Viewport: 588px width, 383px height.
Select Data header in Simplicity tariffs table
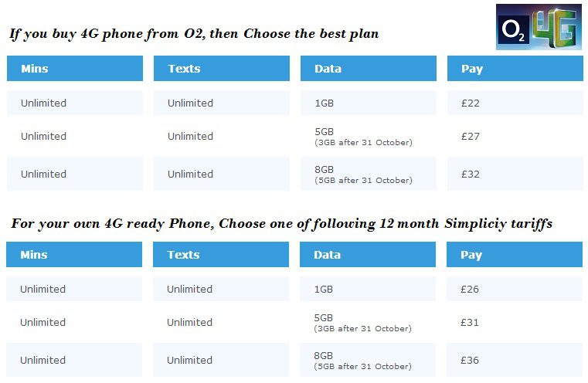(368, 255)
